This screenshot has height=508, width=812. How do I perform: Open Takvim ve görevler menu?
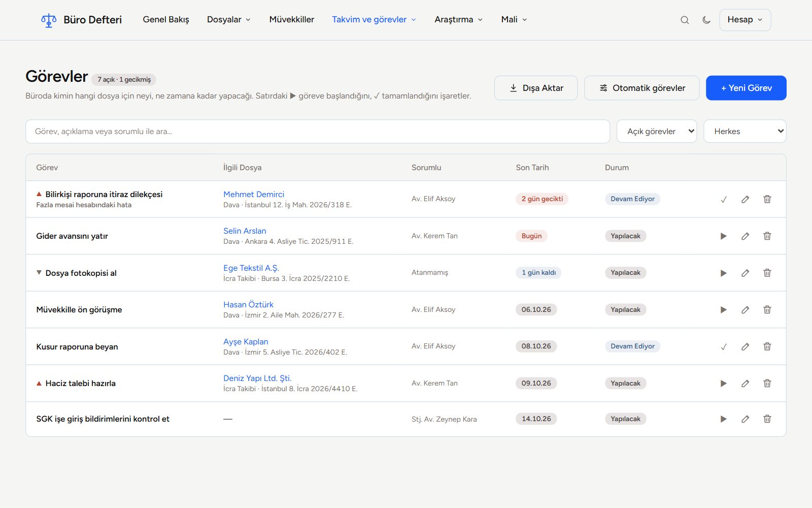374,20
